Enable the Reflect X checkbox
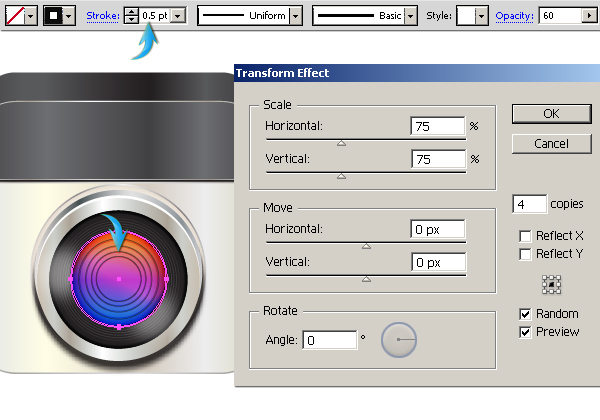 (525, 236)
